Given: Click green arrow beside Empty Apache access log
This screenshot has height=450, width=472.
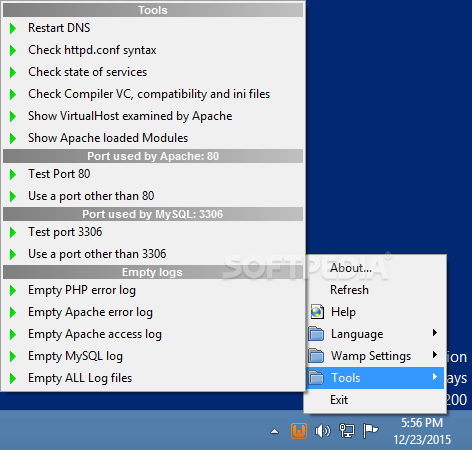Looking at the screenshot, I should 13,334.
